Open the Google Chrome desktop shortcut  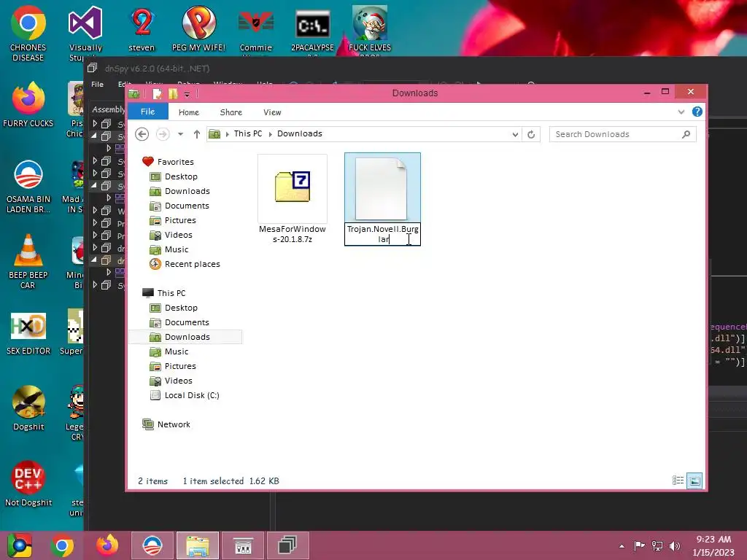28,33
